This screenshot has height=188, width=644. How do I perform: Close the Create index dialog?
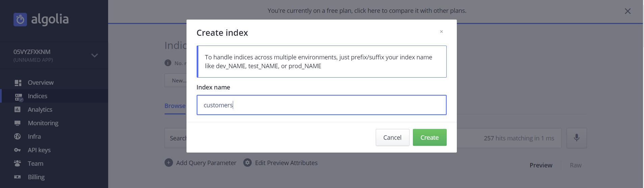pos(441,32)
